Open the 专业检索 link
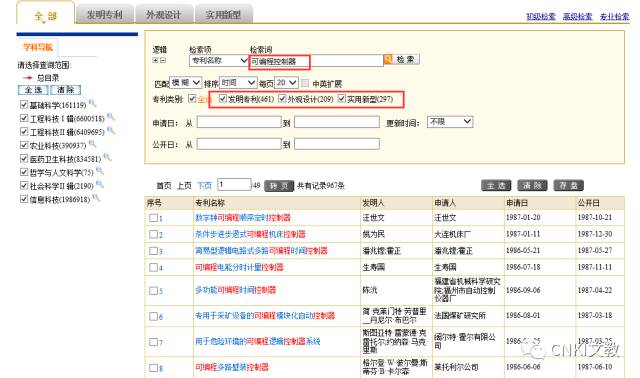Image resolution: width=640 pixels, height=378 pixels. tap(614, 16)
